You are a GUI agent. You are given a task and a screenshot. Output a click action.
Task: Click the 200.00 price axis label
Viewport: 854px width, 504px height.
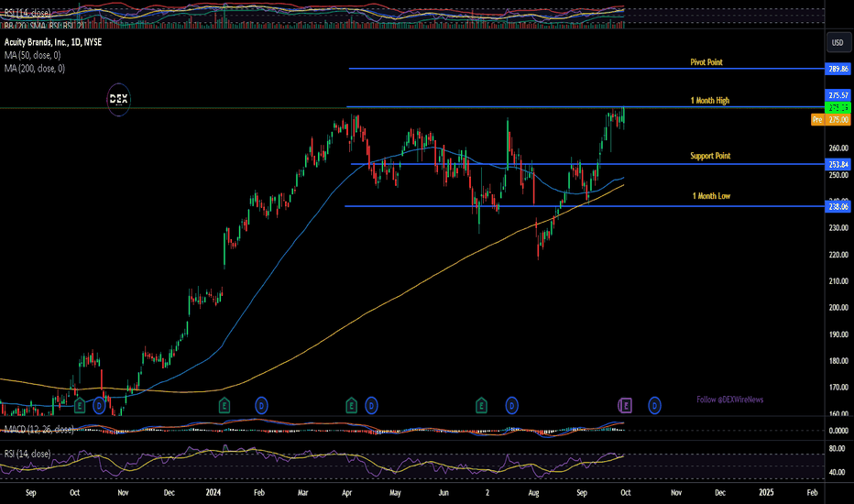click(x=838, y=308)
